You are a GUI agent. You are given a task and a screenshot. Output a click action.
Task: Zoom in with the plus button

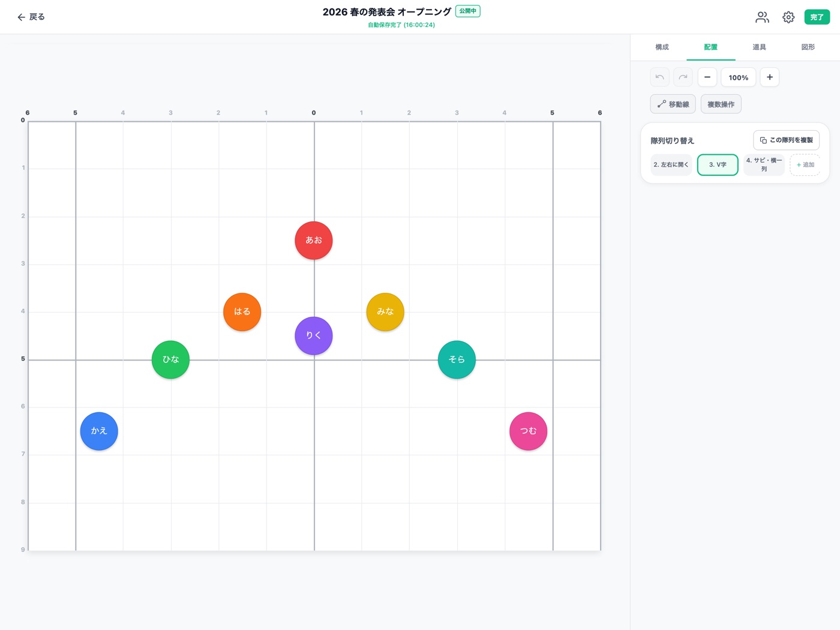[x=770, y=77]
